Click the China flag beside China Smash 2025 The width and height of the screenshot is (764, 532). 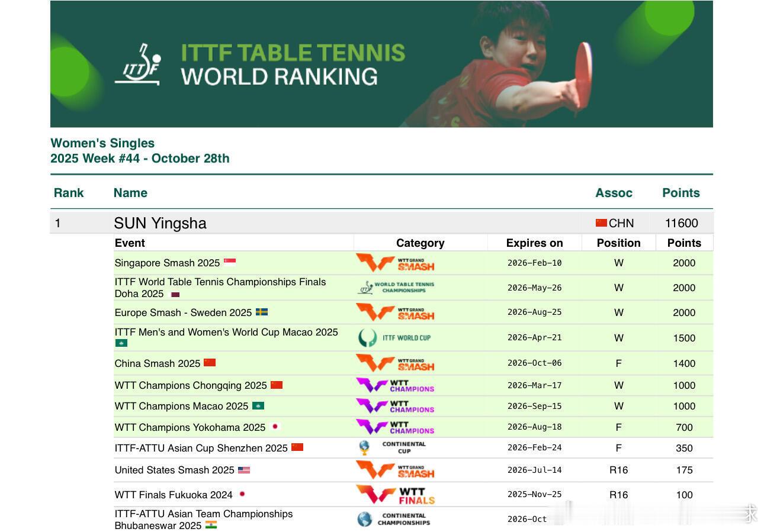[x=210, y=362]
